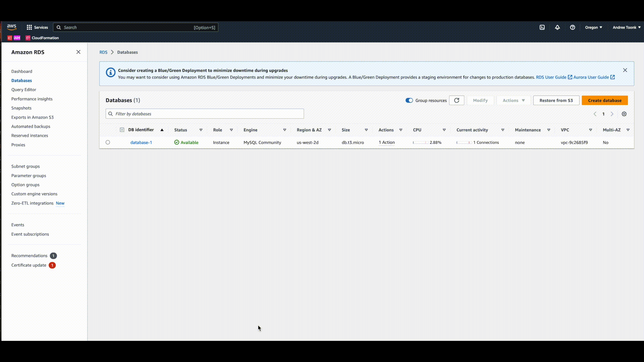The width and height of the screenshot is (644, 362).
Task: Click the help question mark icon
Action: coord(572,27)
